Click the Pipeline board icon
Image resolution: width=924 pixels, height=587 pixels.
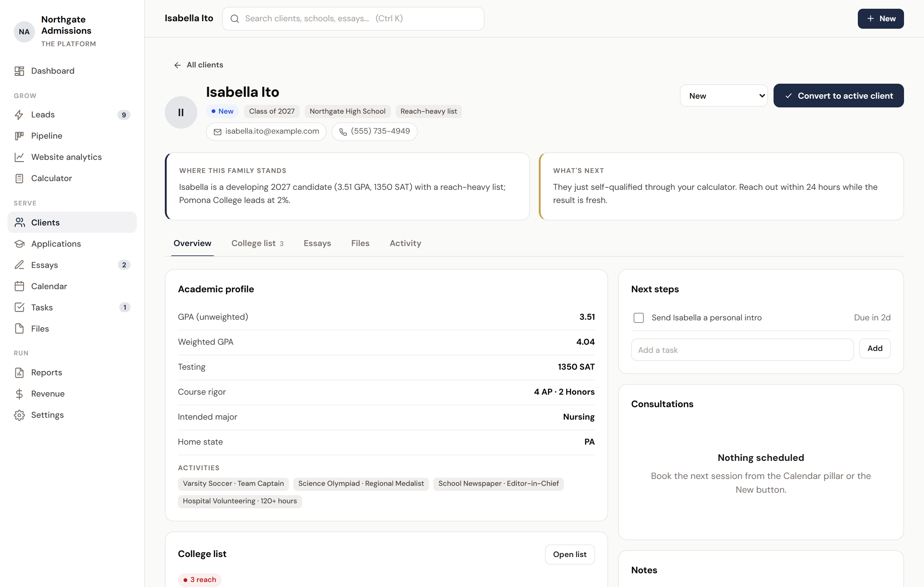tap(19, 136)
